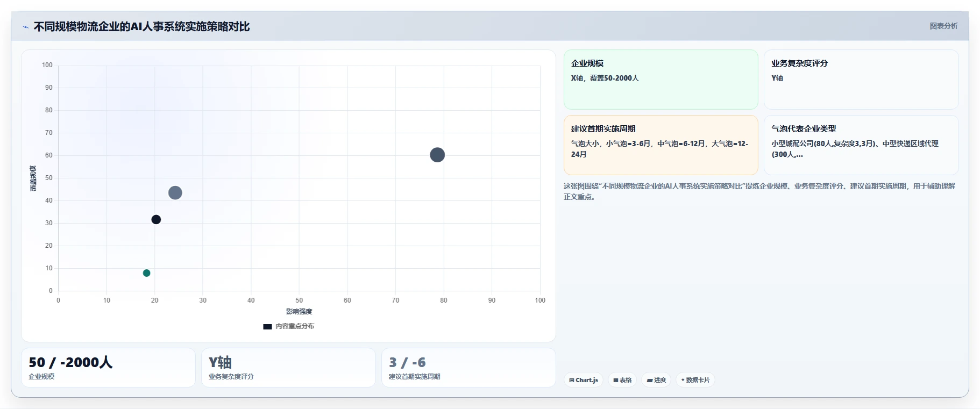Open the 企业规模 info card
Image resolution: width=980 pixels, height=409 pixels.
(x=661, y=80)
